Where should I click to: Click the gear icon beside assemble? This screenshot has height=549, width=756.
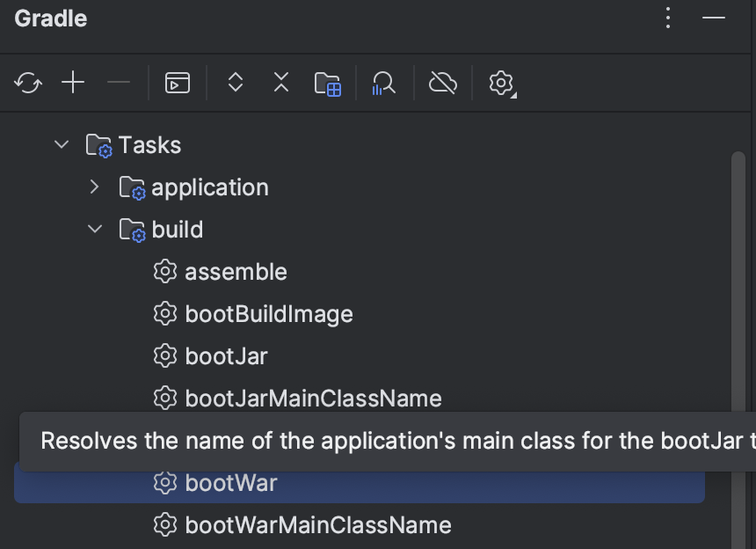pos(165,272)
